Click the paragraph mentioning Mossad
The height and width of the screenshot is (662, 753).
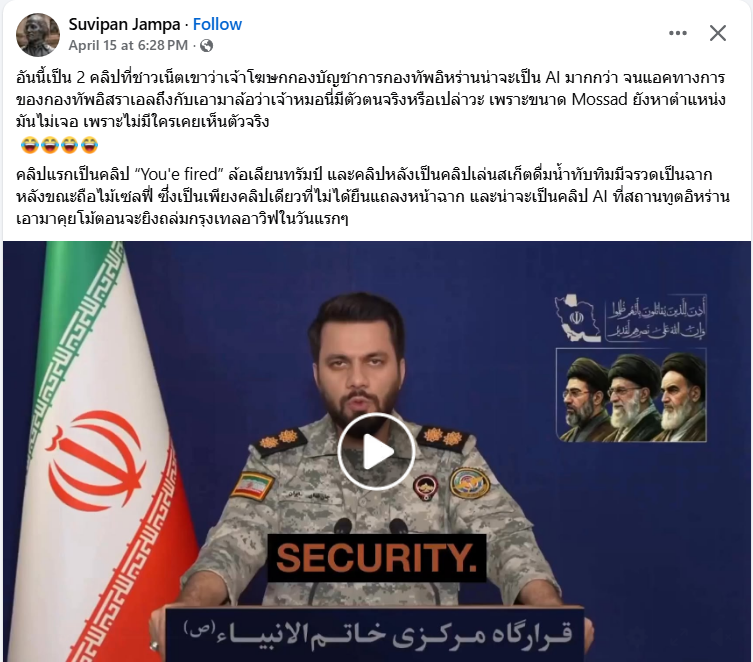pyautogui.click(x=371, y=100)
